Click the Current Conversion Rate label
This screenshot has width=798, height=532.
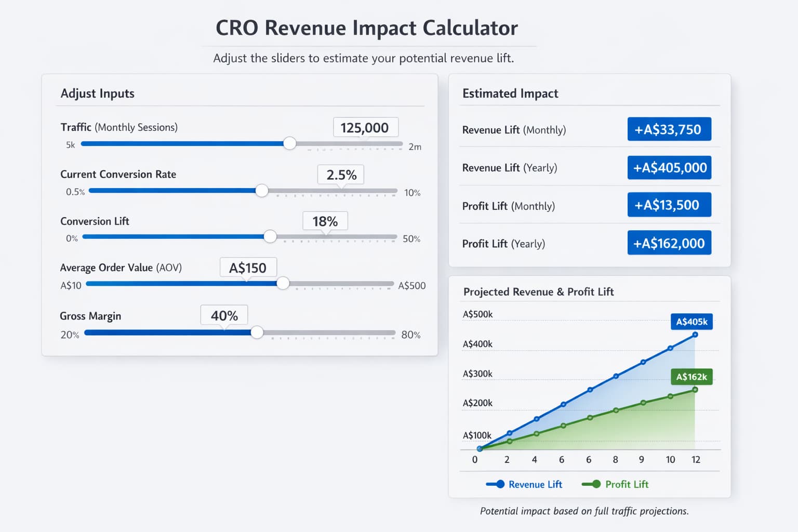pyautogui.click(x=118, y=175)
